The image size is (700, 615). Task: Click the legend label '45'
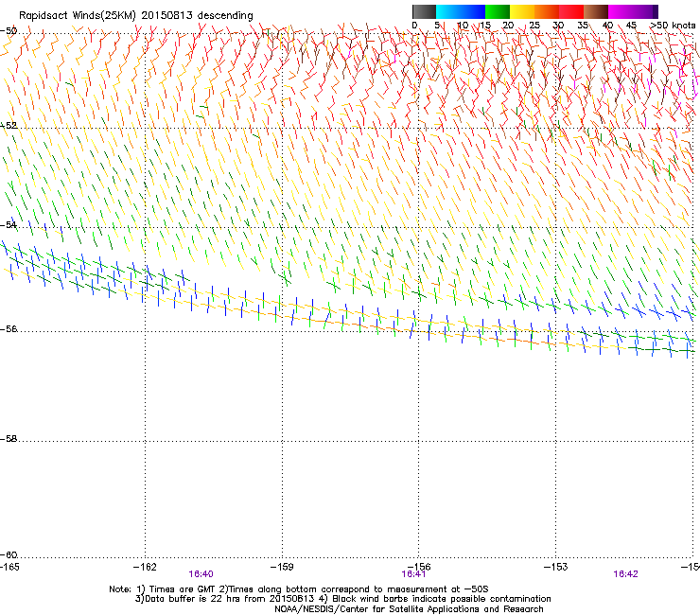click(x=631, y=26)
